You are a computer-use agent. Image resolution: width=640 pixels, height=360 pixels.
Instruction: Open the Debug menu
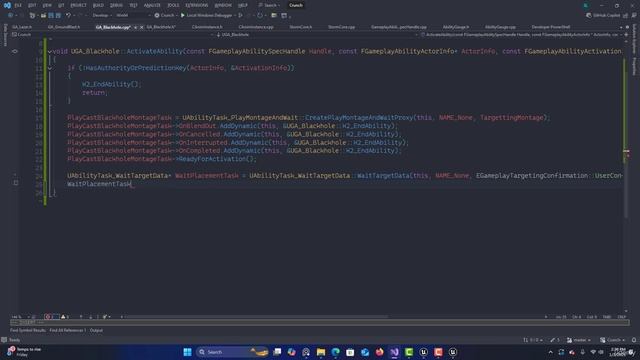tap(116, 5)
